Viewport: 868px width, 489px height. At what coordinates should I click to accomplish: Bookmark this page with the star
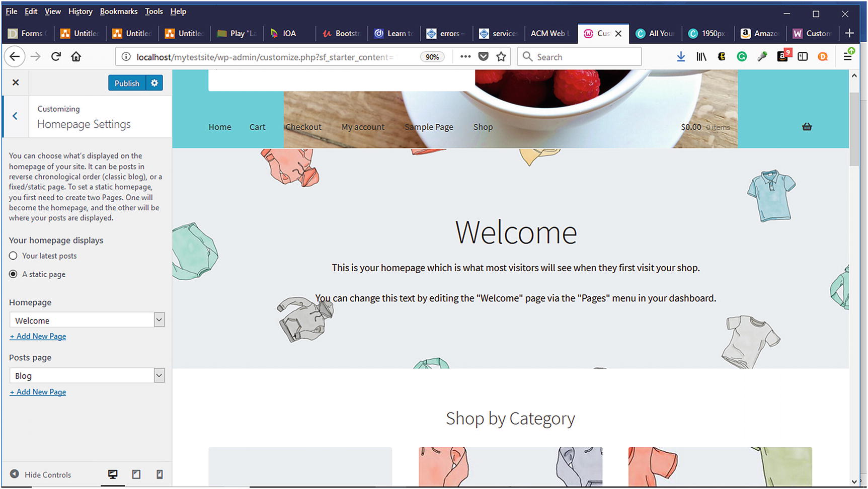click(501, 57)
